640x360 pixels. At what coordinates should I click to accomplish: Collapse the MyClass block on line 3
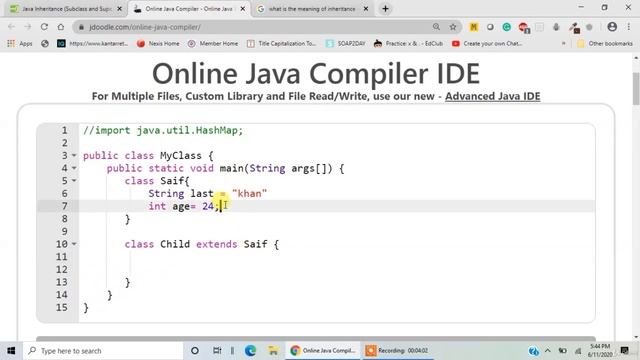(74, 156)
